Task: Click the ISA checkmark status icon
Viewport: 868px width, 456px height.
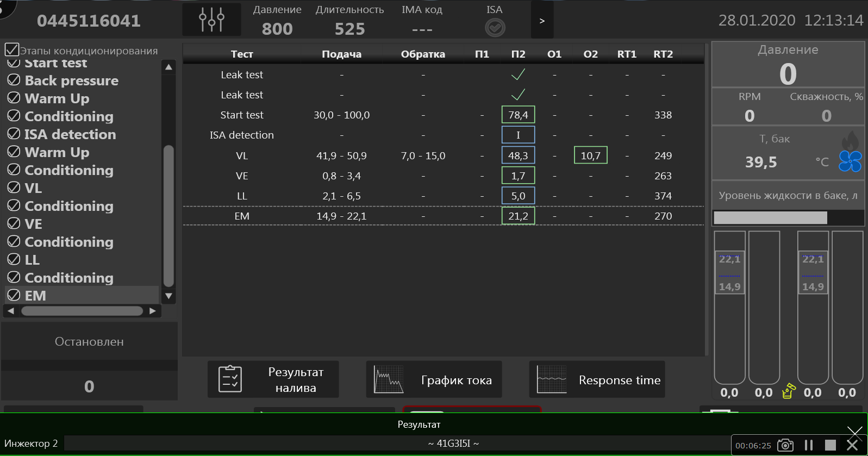Action: [x=495, y=28]
